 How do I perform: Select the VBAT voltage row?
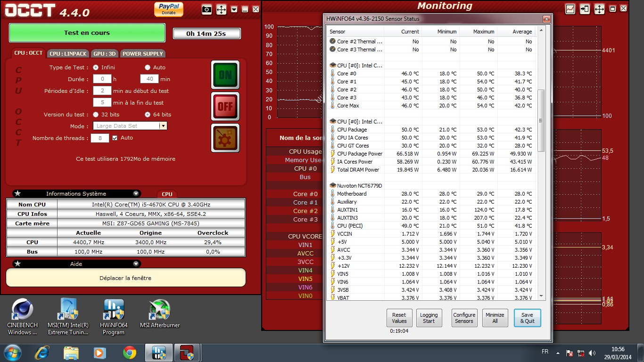click(x=431, y=298)
